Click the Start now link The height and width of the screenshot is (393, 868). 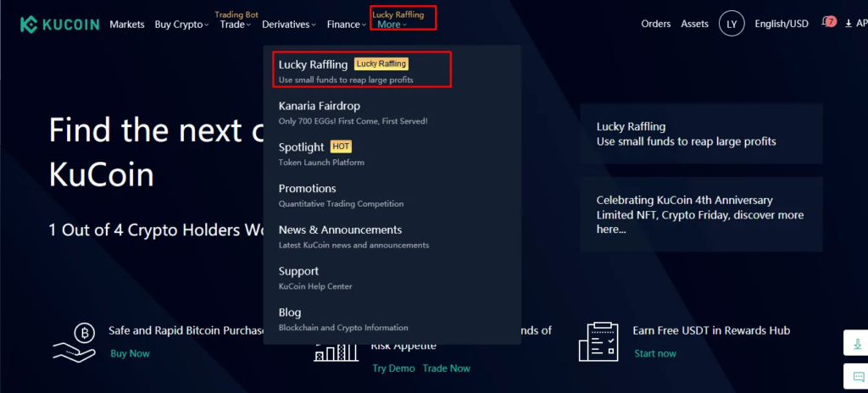[x=655, y=353]
